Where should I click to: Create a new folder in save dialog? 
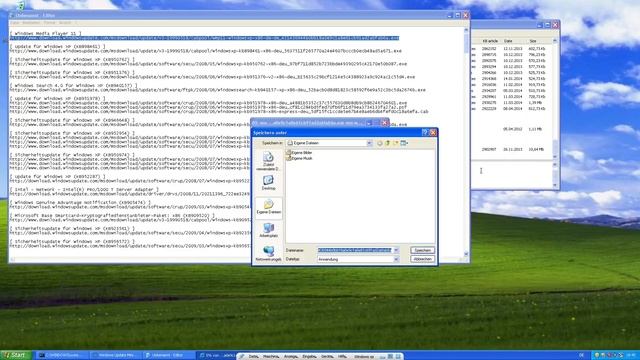click(x=396, y=143)
